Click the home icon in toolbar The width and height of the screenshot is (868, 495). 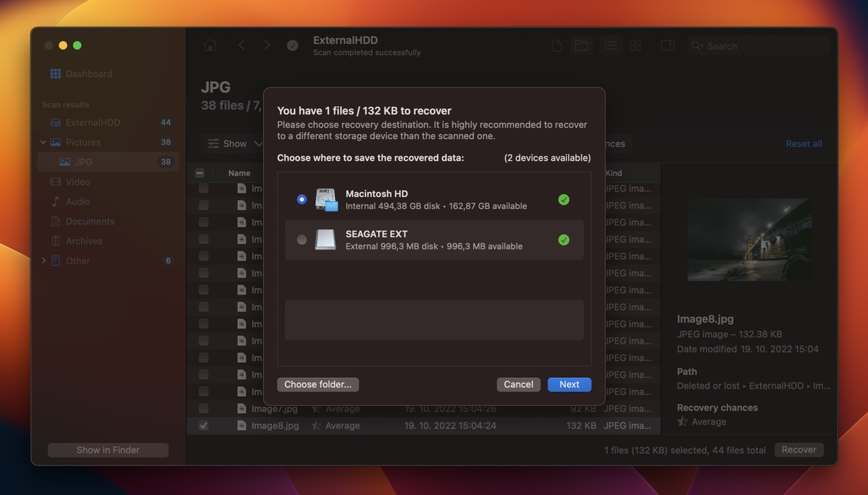tap(210, 45)
